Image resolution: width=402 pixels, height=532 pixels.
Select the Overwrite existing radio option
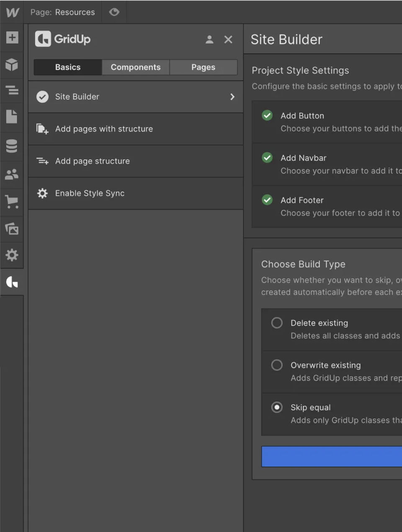pyautogui.click(x=277, y=365)
